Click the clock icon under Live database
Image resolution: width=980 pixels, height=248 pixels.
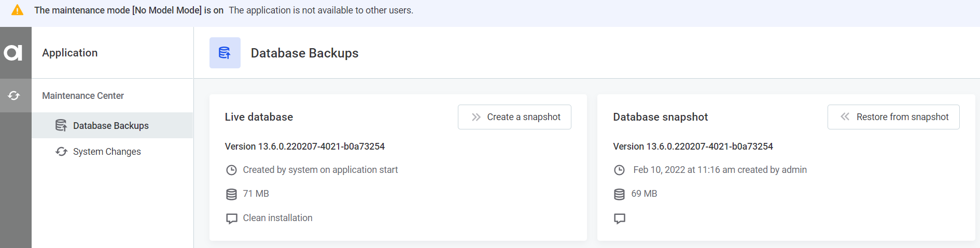coord(231,170)
